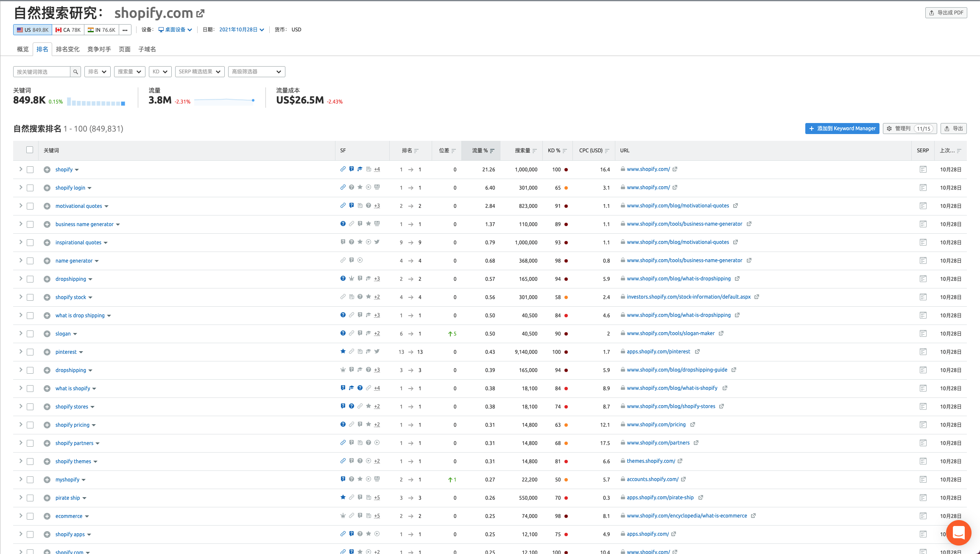Expand the 'shopify' keyword row chevron
Viewport: 980px width, 554px height.
pyautogui.click(x=20, y=169)
